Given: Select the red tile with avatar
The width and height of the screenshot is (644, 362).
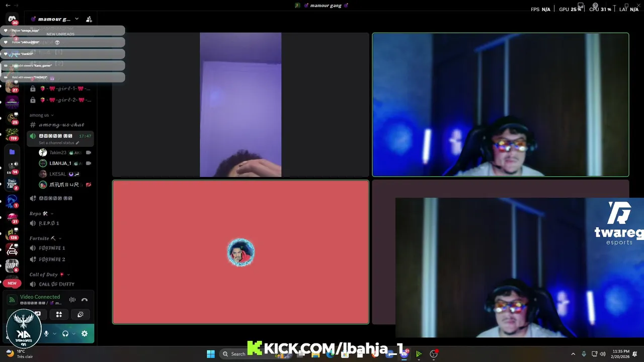Looking at the screenshot, I should pyautogui.click(x=240, y=252).
